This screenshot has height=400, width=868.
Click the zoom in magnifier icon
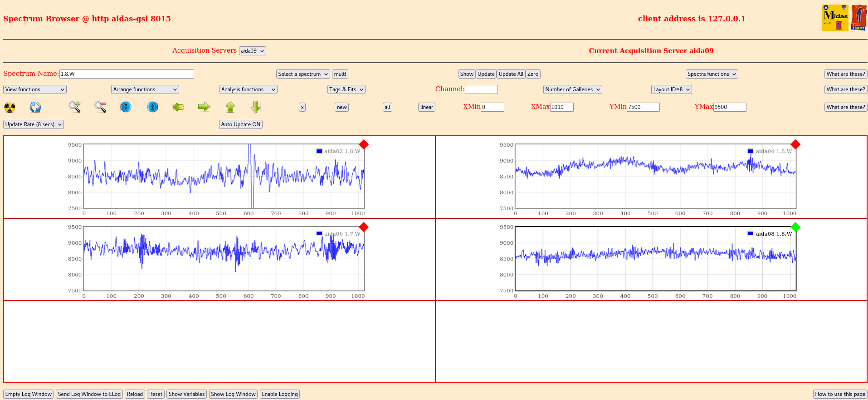pyautogui.click(x=75, y=107)
